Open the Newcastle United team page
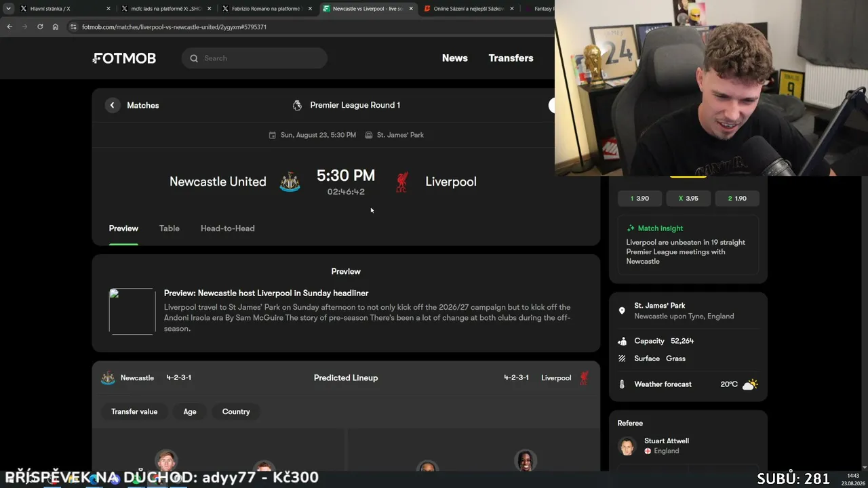 (218, 182)
